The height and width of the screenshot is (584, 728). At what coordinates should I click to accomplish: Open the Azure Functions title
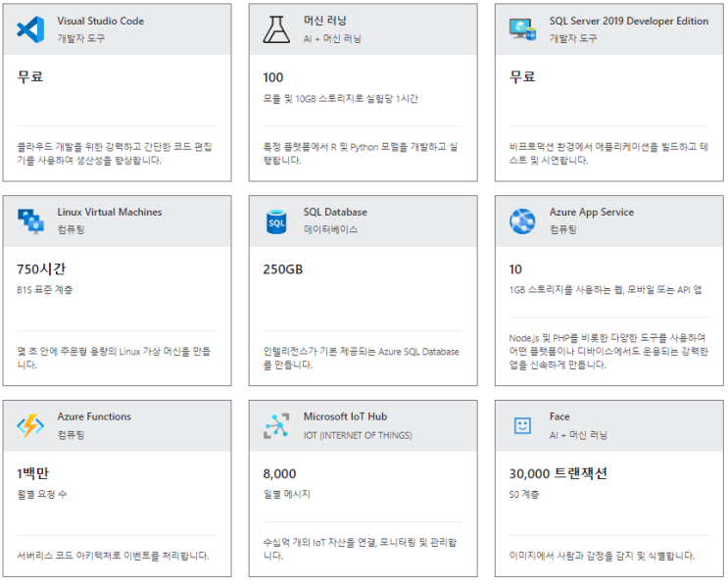pos(94,416)
